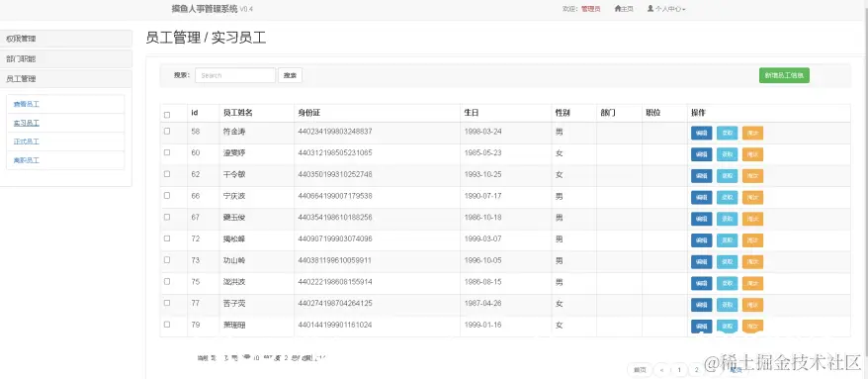Click the blue 编辑 button for id 72

tap(701, 240)
